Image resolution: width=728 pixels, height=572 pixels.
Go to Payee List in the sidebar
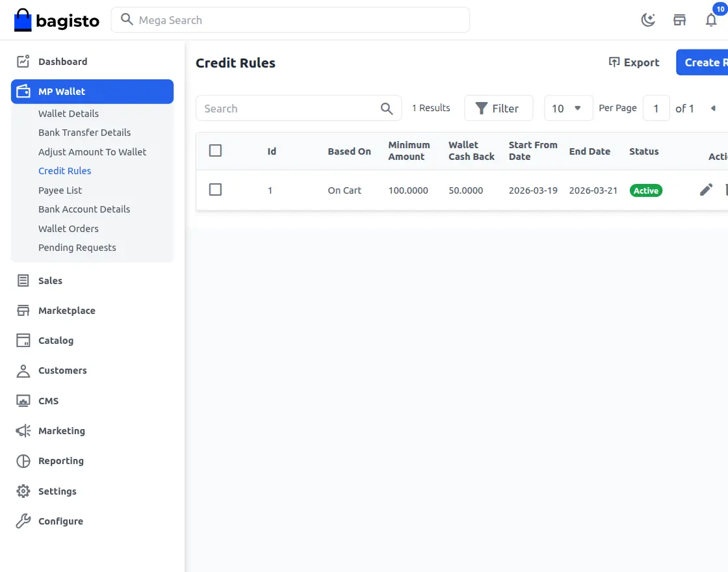(x=61, y=190)
